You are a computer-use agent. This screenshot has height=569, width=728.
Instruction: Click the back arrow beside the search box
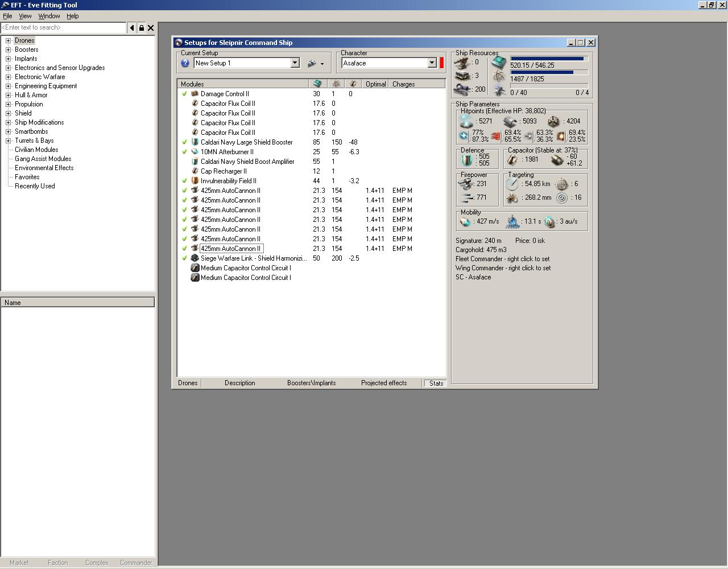coord(132,27)
